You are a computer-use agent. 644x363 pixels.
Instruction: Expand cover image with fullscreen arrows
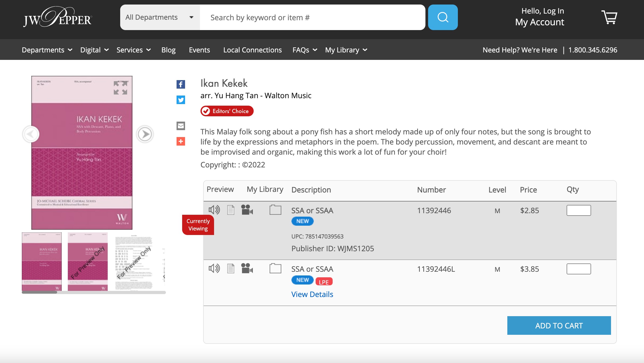(120, 88)
